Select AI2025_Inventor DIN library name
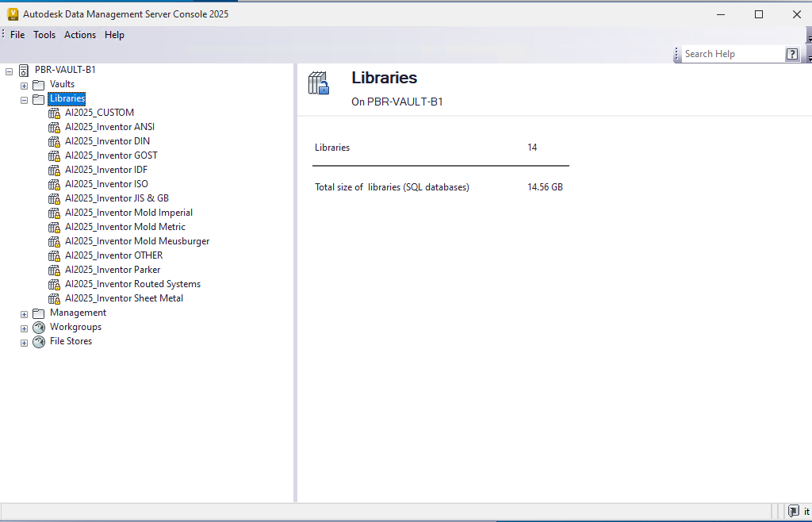 (x=107, y=141)
